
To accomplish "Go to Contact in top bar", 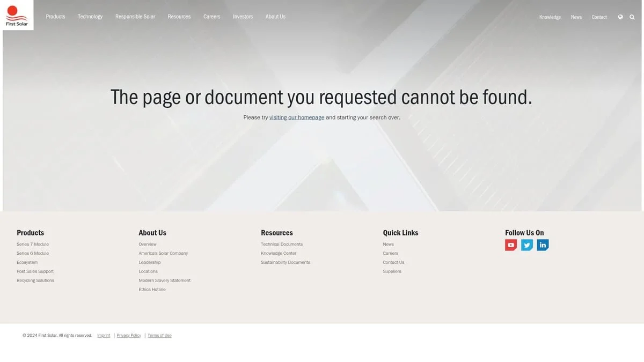I will (x=599, y=17).
